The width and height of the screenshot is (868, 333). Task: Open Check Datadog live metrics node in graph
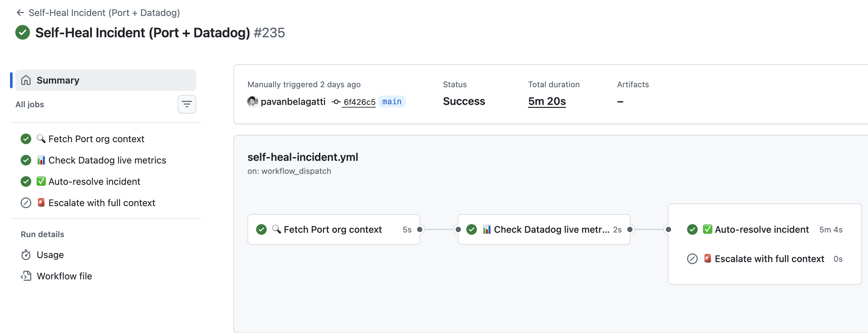coord(544,229)
